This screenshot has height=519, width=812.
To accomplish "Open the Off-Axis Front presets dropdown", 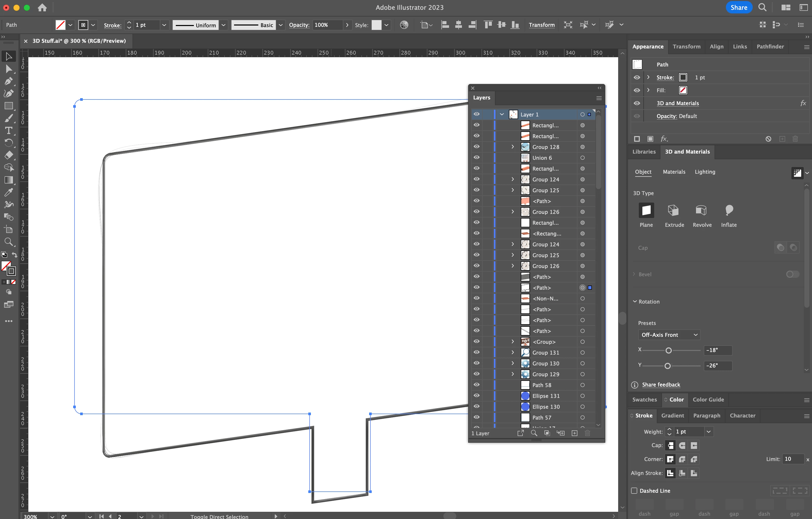I will pyautogui.click(x=669, y=335).
